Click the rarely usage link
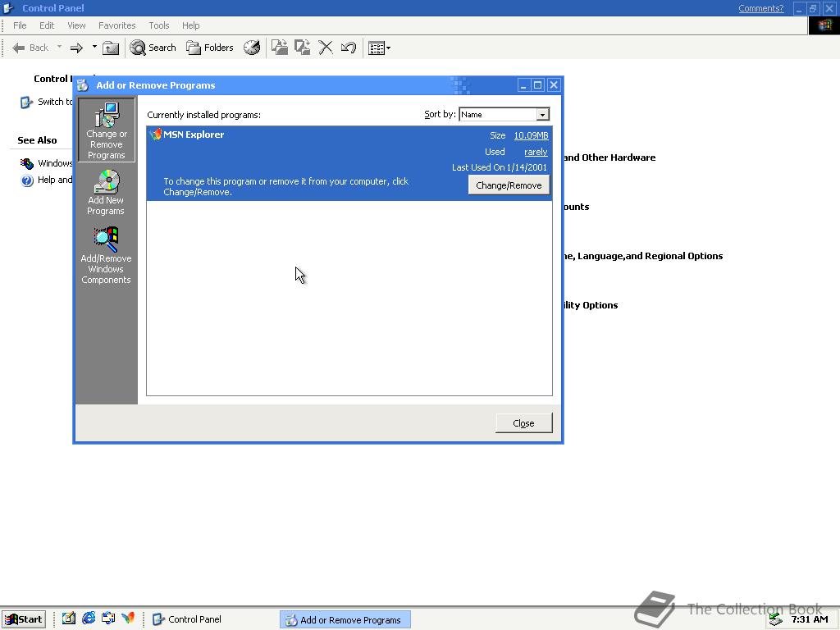Screen dimensions: 840x630 click(536, 152)
